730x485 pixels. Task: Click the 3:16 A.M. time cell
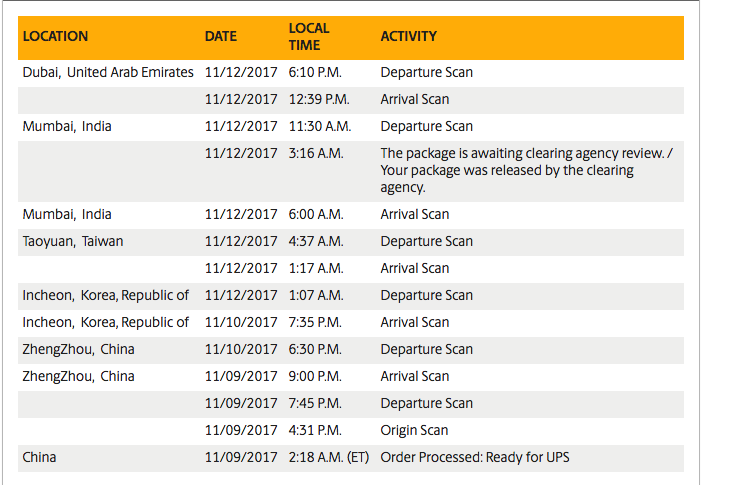click(316, 154)
